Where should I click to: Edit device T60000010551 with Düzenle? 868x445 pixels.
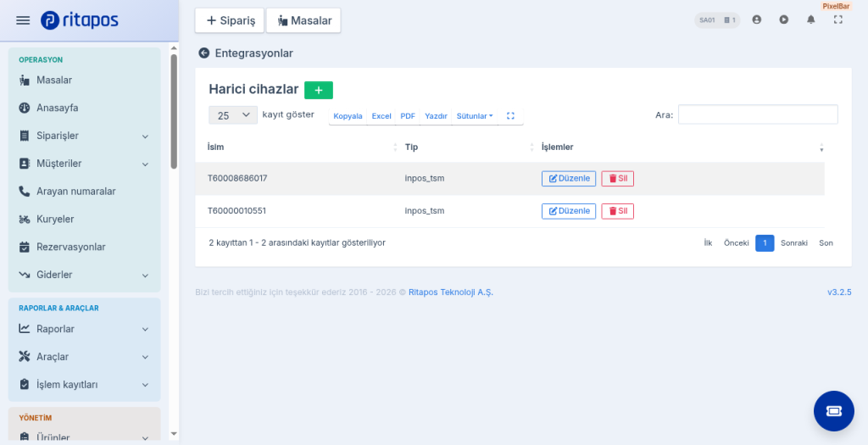click(569, 211)
